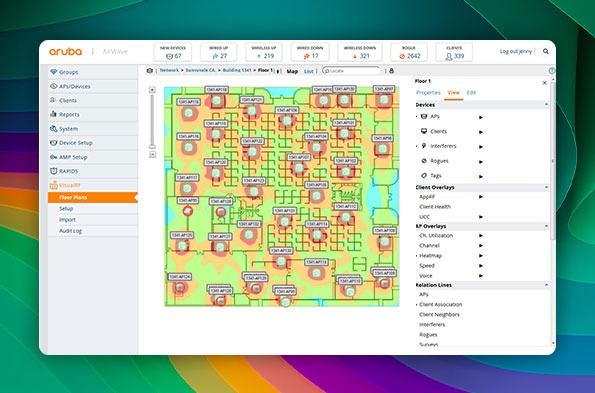Screen dimensions: 595x393
Task: Click the lock icon beside the Locate field
Action: point(391,71)
